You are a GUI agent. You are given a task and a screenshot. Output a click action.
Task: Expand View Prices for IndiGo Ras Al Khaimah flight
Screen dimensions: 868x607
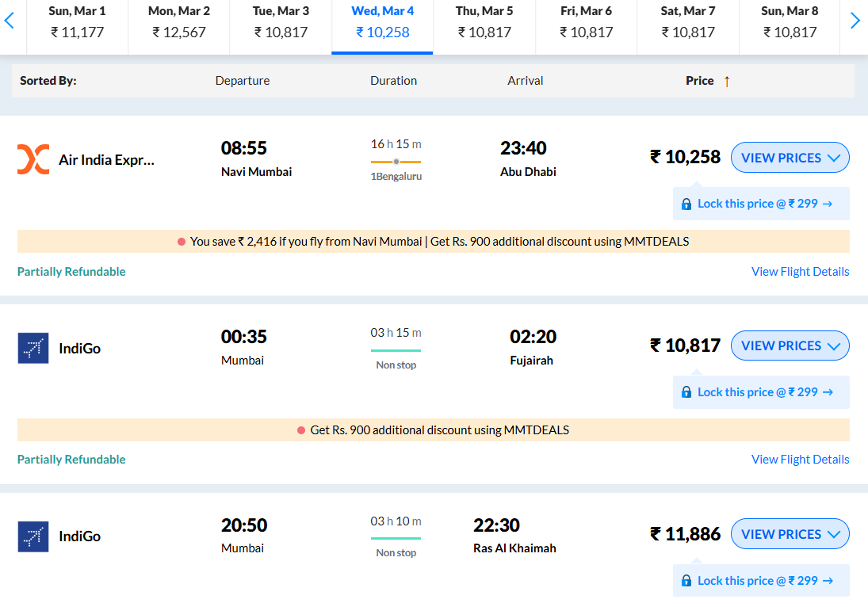point(790,534)
